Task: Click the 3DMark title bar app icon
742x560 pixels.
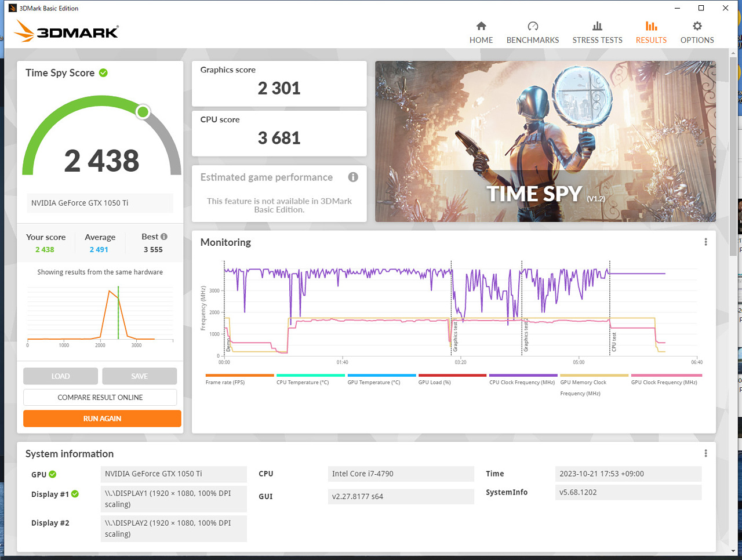Action: pos(12,8)
